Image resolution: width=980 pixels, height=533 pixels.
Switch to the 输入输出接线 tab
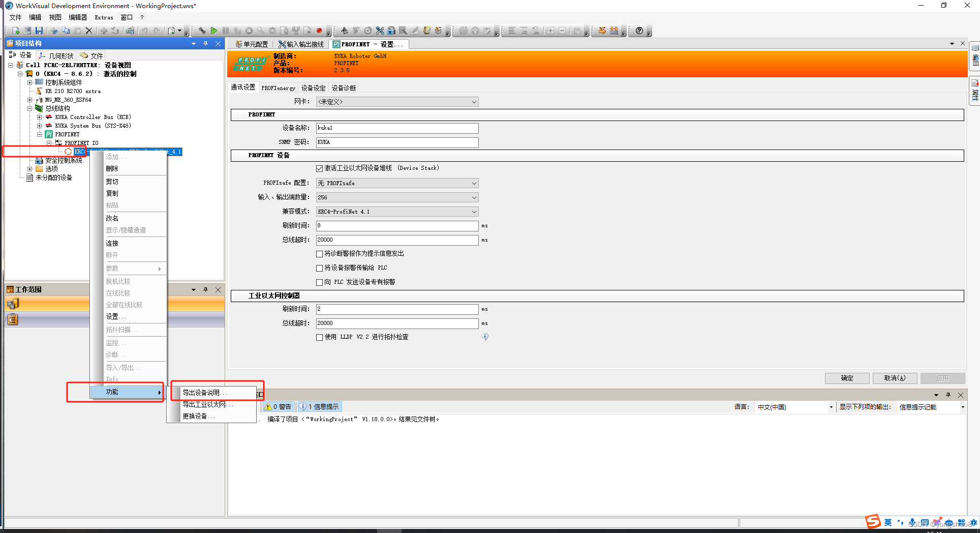[x=301, y=44]
